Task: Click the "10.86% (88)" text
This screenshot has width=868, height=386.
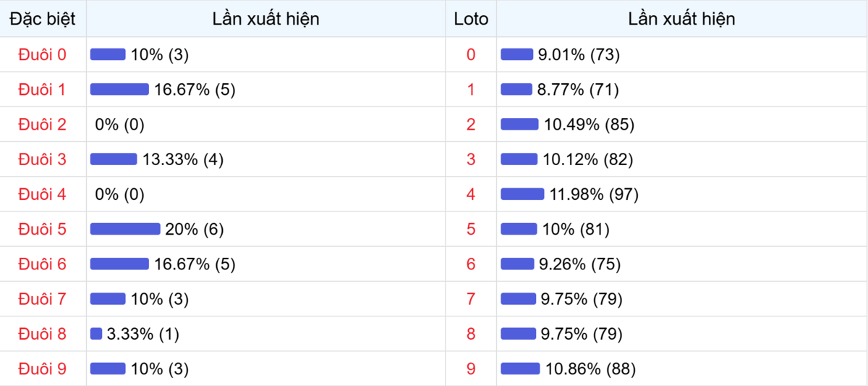Action: pos(590,369)
